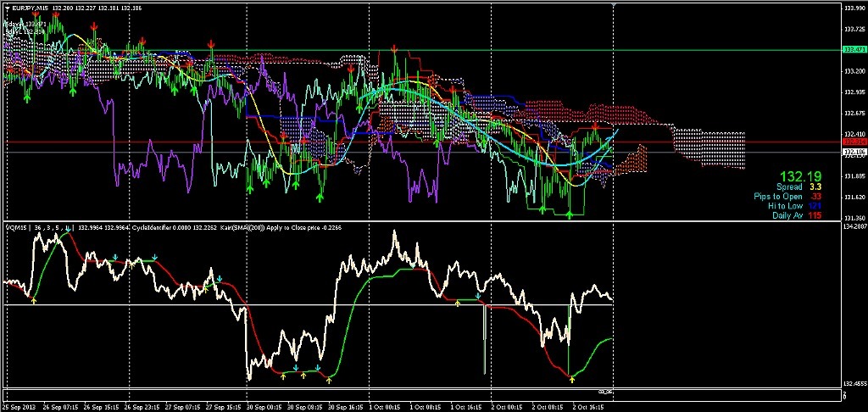
Task: Click the VQM15 indicator label in subwindow
Action: (x=17, y=227)
